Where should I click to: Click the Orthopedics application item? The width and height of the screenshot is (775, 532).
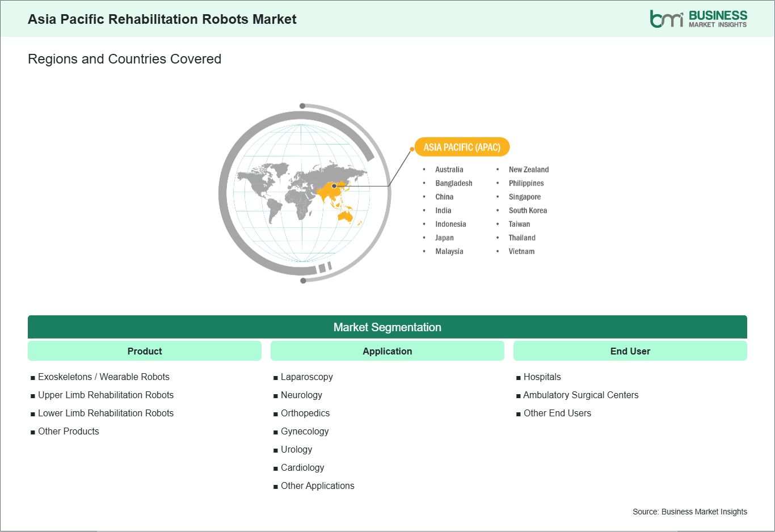coord(305,413)
